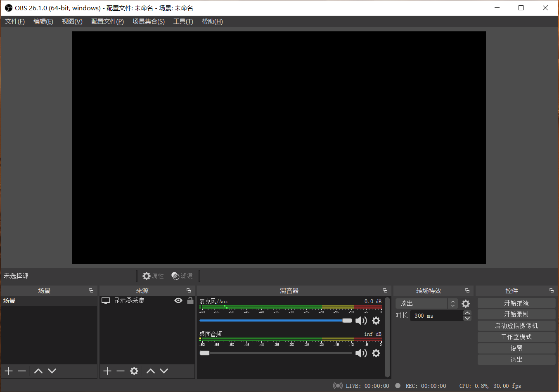Undock the 场景 panel
The image size is (559, 392).
pyautogui.click(x=91, y=290)
